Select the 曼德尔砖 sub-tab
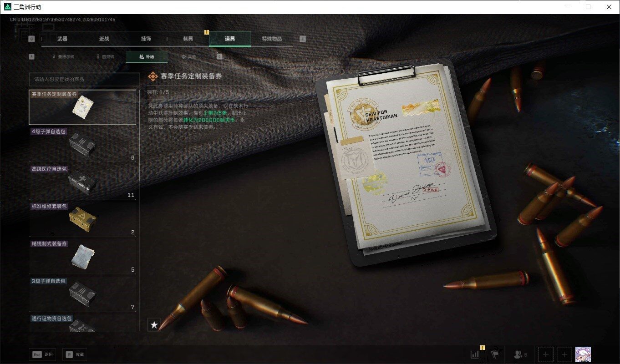 click(63, 57)
